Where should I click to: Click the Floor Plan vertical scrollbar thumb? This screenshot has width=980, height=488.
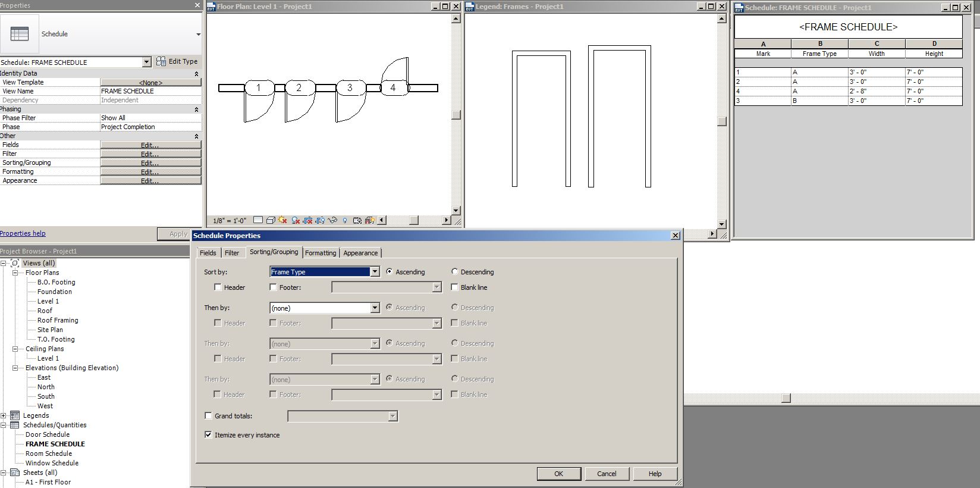coord(456,115)
